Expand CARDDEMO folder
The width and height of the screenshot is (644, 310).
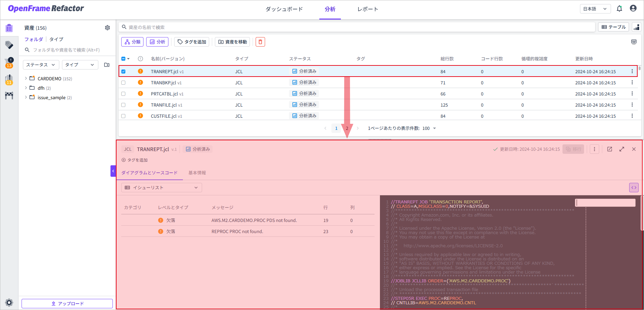(26, 78)
